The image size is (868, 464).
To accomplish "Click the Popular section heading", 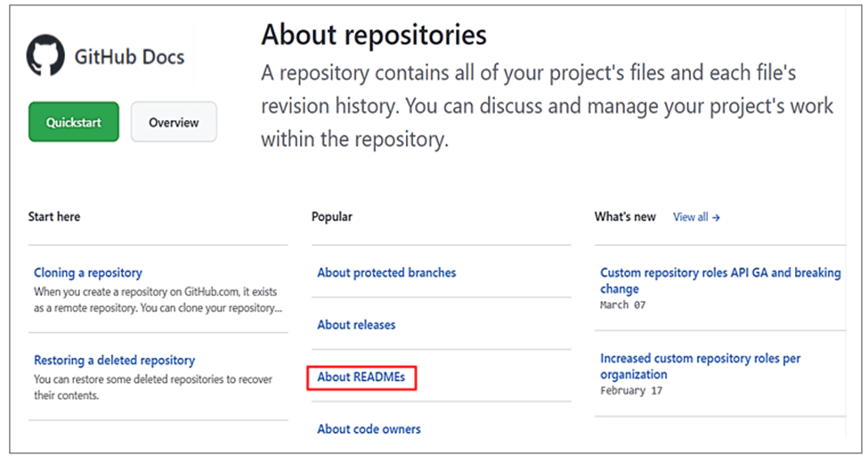I will click(x=332, y=216).
